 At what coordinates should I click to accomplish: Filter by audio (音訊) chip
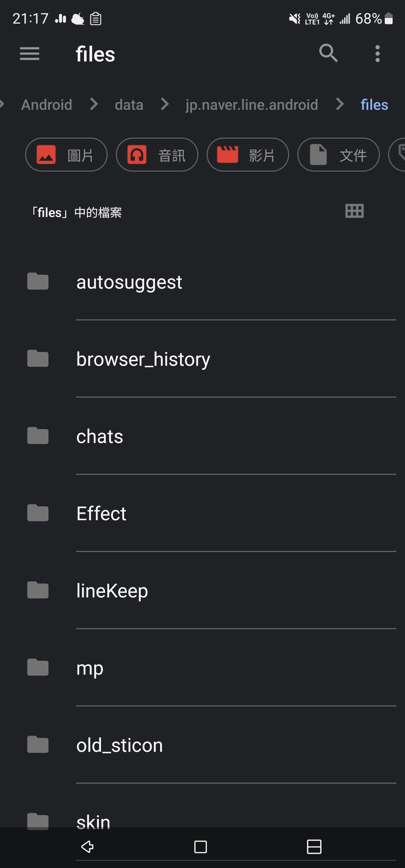point(157,155)
